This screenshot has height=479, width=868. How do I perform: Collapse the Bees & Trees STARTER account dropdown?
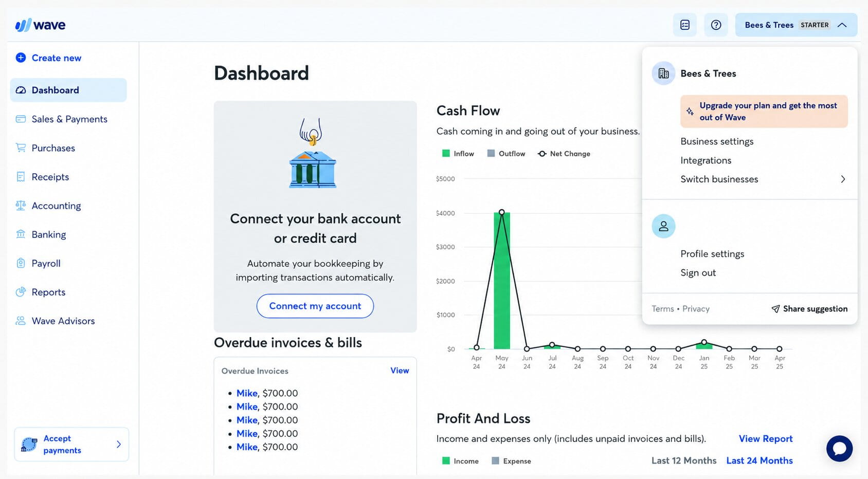(796, 25)
